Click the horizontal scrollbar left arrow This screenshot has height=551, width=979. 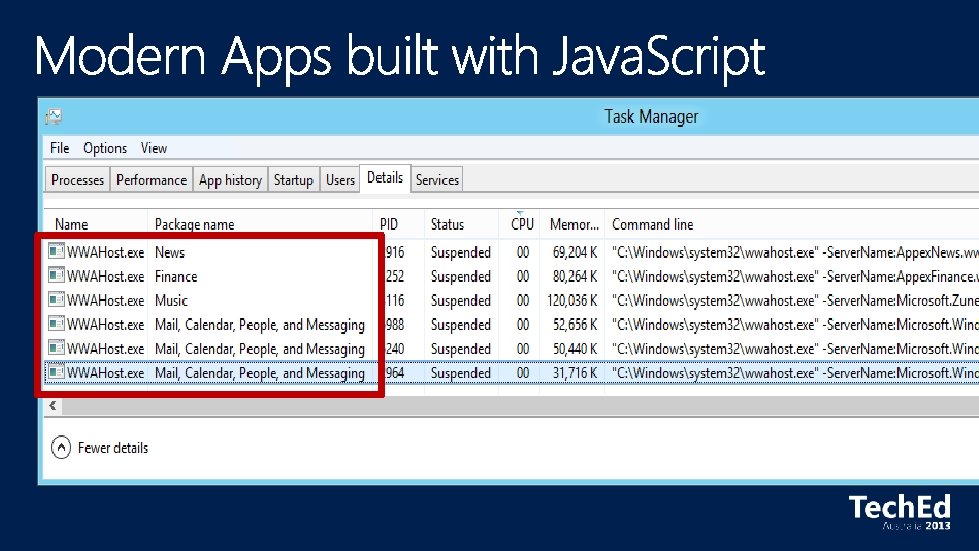[52, 406]
